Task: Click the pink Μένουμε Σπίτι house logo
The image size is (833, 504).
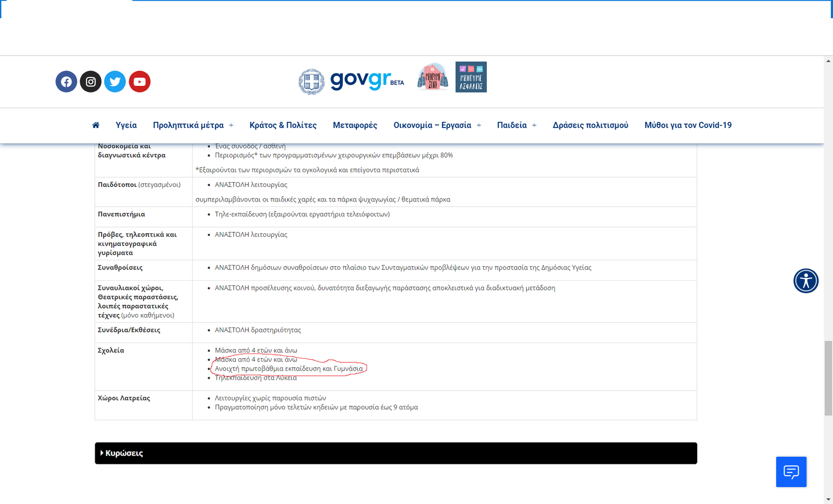Action: coord(433,77)
